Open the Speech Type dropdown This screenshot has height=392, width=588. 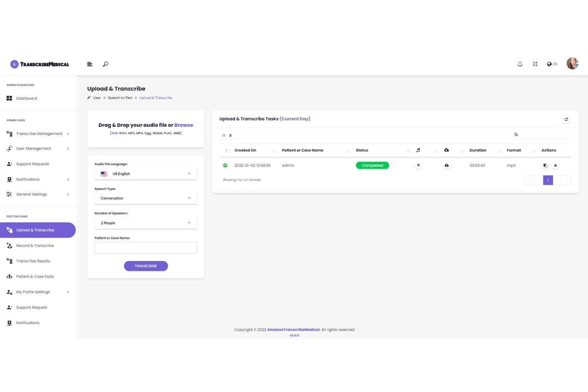146,198
